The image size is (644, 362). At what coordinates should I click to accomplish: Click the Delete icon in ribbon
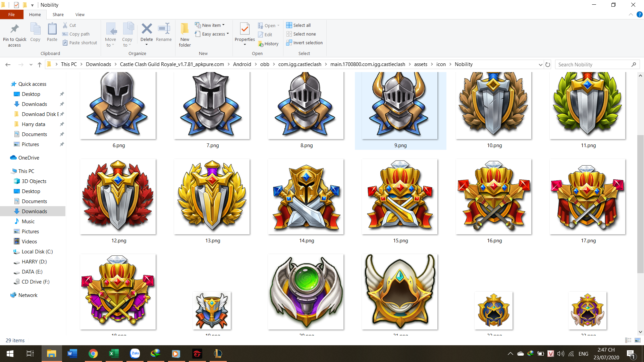click(x=147, y=29)
